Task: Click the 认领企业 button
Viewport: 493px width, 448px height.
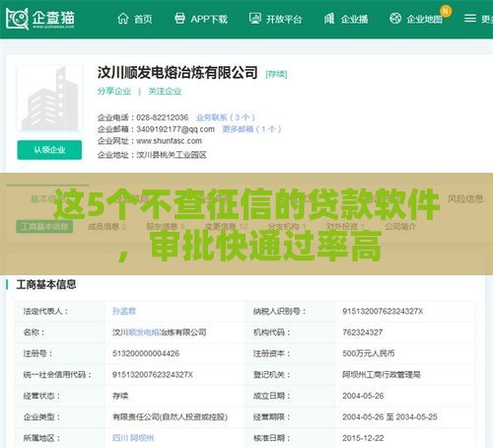Action: (x=49, y=150)
